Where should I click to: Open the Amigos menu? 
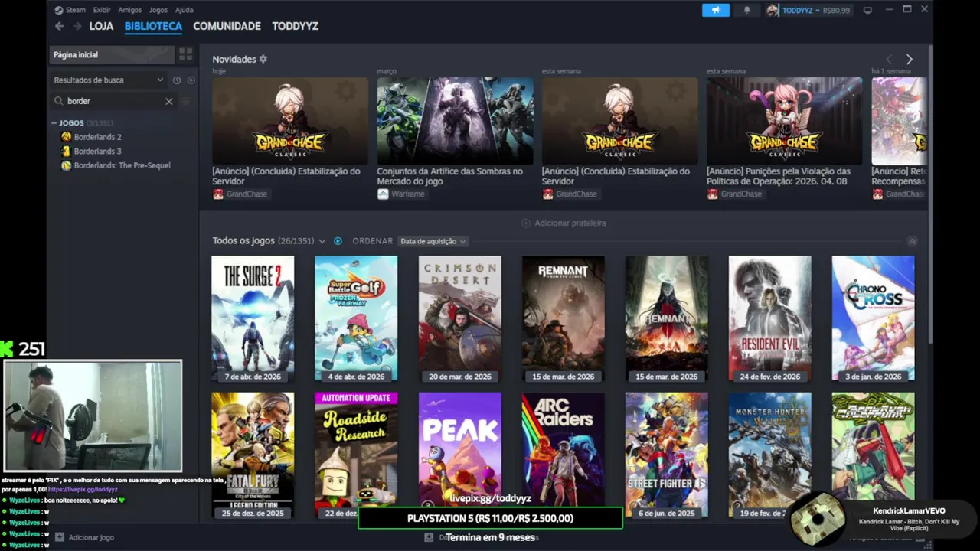tap(129, 10)
